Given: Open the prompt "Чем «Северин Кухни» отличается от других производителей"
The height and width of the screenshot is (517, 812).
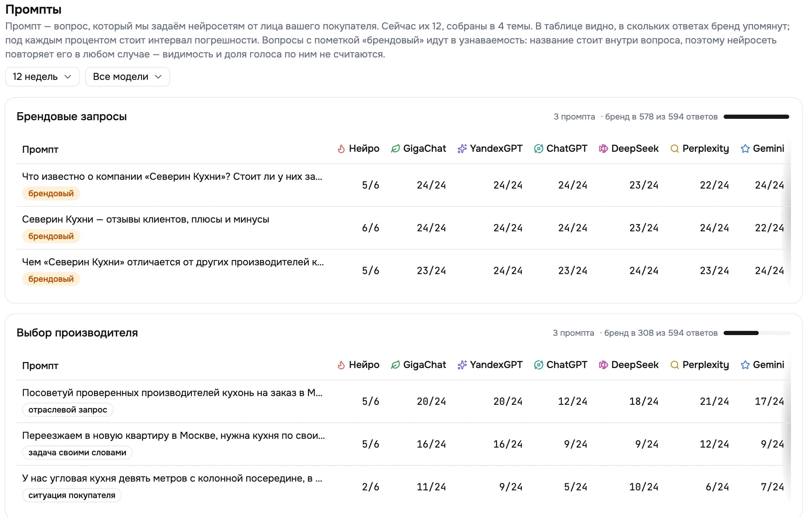Looking at the screenshot, I should pos(173,262).
